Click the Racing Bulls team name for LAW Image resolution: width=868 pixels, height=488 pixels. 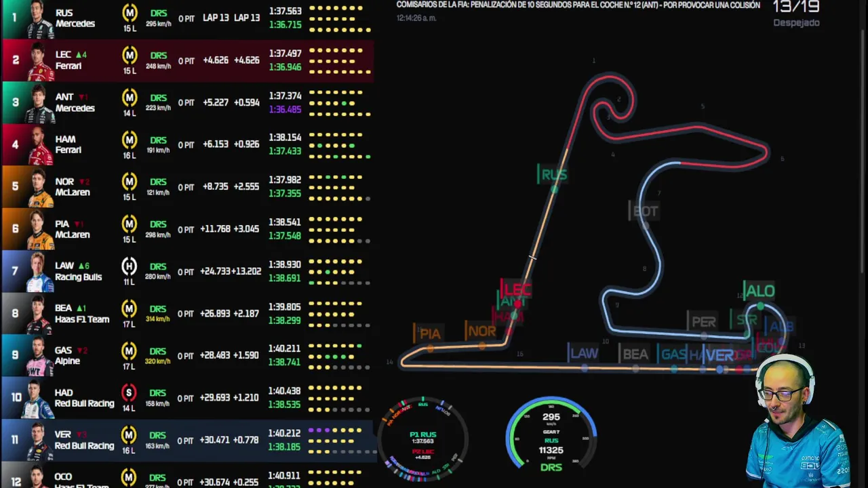pos(78,277)
